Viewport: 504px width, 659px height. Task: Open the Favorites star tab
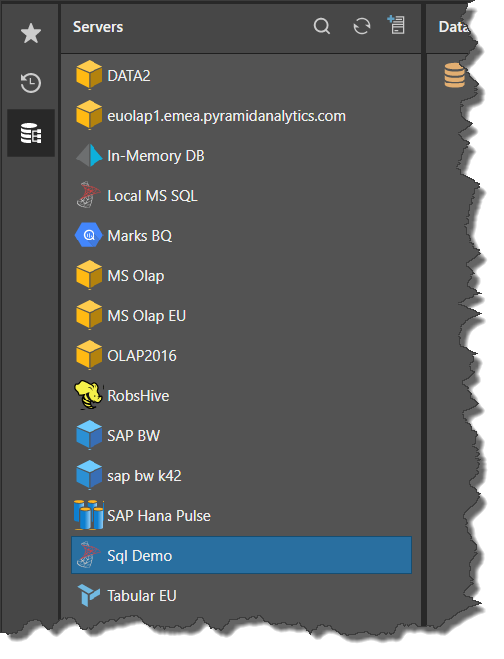31,33
